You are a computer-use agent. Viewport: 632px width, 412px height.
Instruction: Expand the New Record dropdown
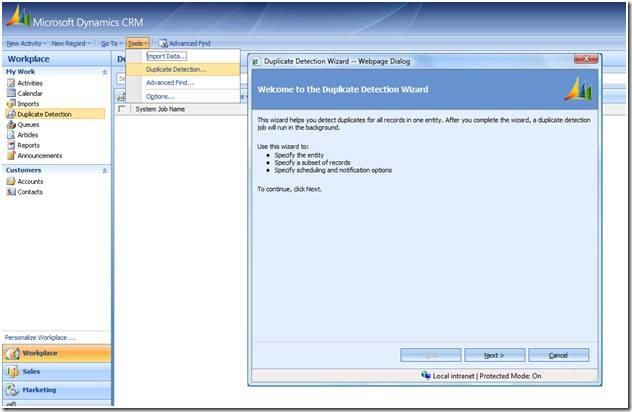tap(71, 43)
